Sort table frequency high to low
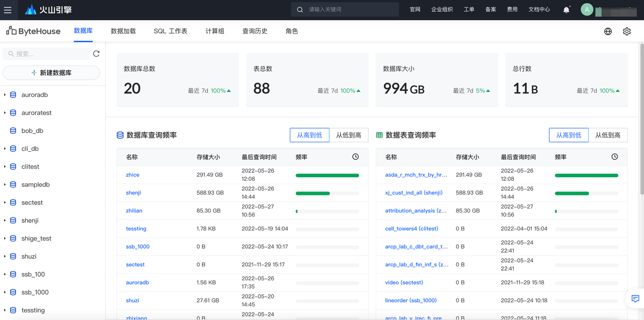The width and height of the screenshot is (644, 320). [x=569, y=135]
